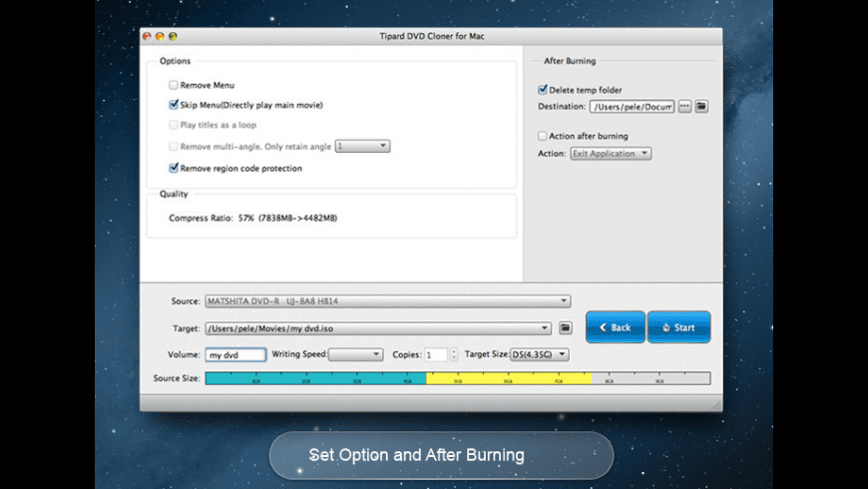Uncheck Skip Menu (Directly play main movie)
This screenshot has width=868, height=489.
coord(174,104)
